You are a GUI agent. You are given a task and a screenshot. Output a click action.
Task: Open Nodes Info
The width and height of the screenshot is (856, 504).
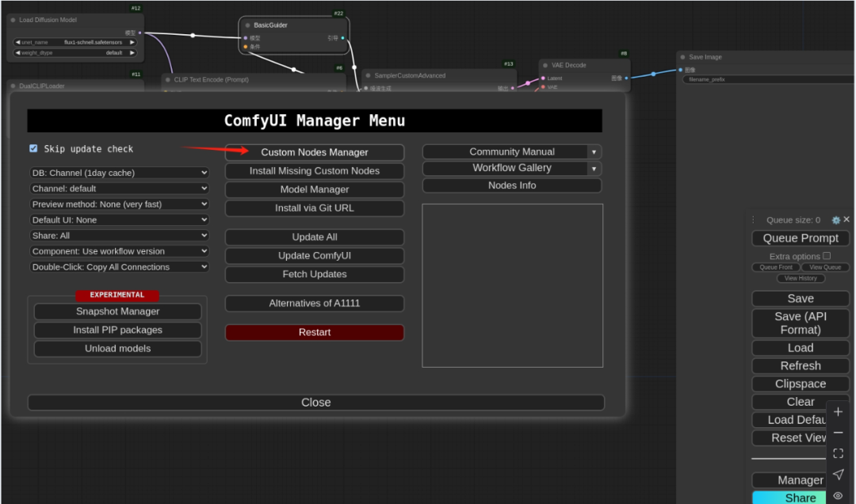tap(512, 185)
